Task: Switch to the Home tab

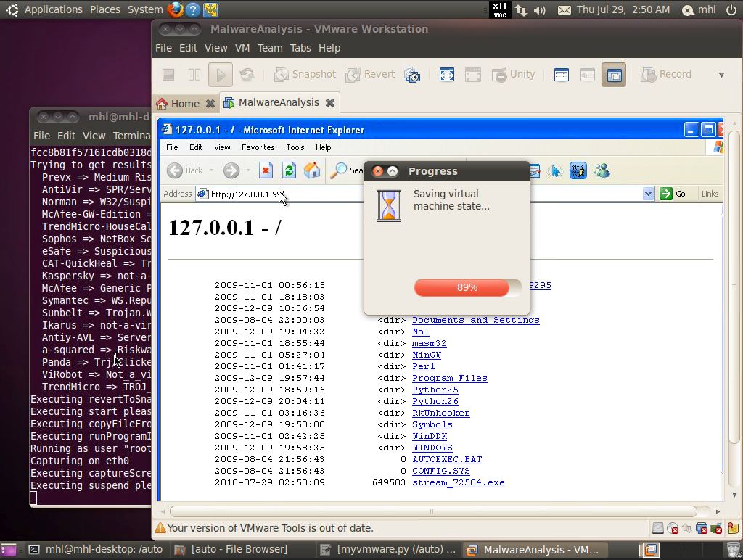Action: [178, 103]
